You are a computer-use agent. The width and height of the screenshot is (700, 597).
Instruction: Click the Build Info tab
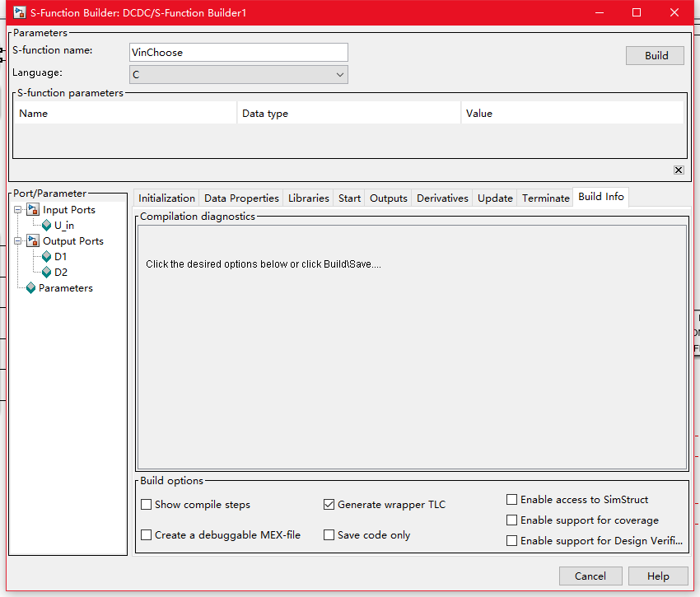click(601, 197)
